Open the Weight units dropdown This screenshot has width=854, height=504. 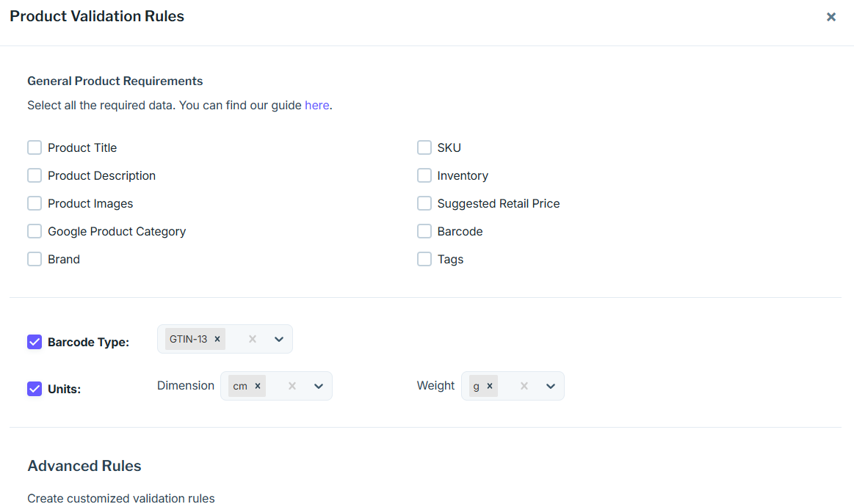tap(551, 386)
